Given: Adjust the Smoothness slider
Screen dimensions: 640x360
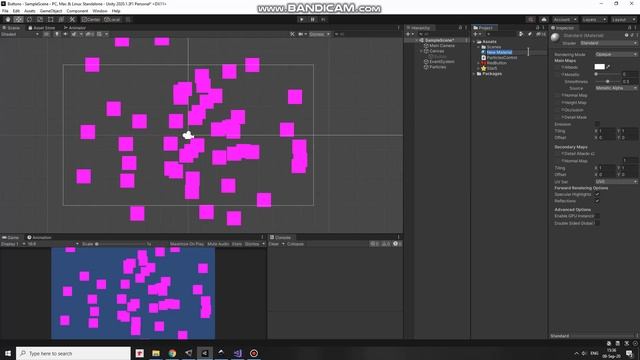Looking at the screenshot, I should coord(607,82).
